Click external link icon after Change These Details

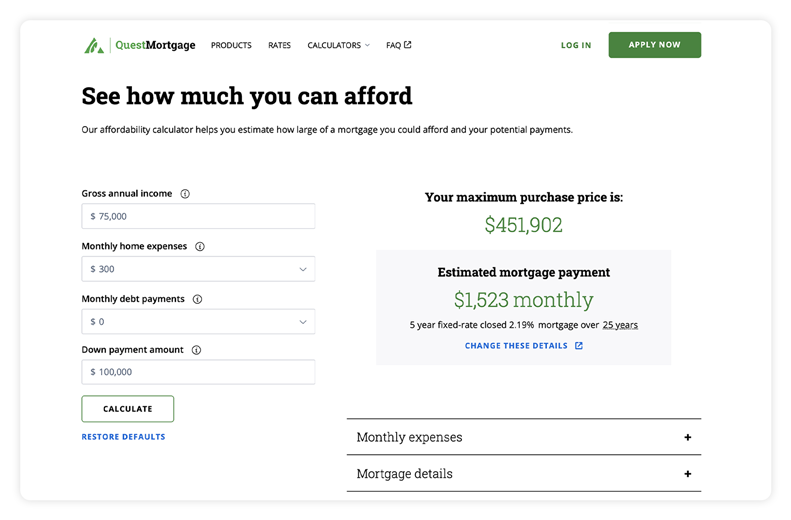point(579,345)
